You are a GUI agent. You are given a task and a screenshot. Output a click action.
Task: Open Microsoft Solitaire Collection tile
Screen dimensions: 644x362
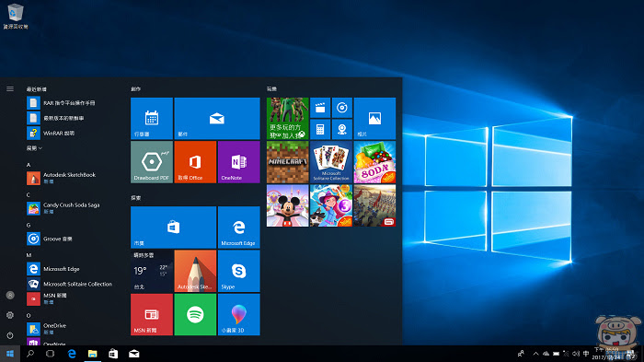coord(331,162)
